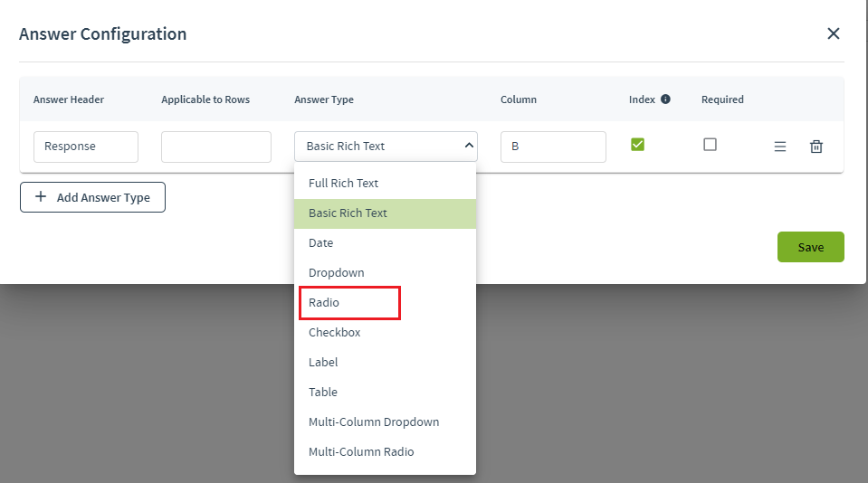Click the reorder handle icon for Response row

click(780, 147)
